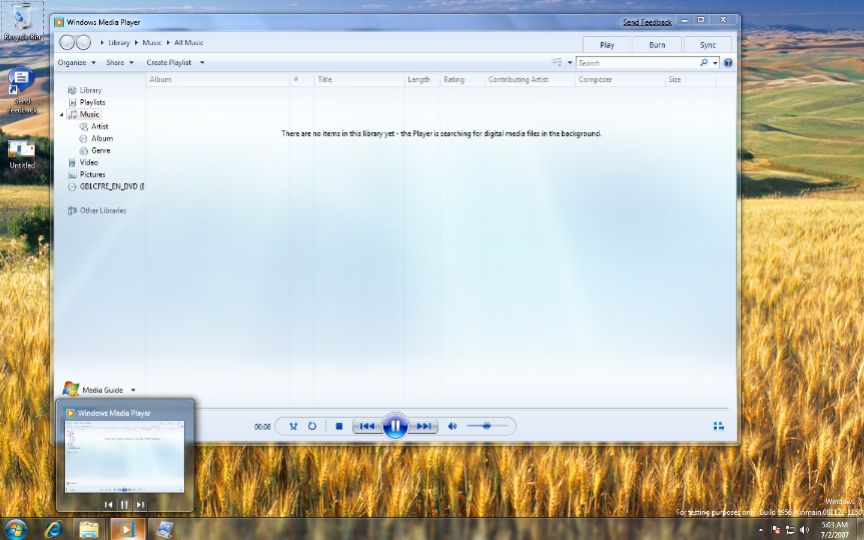
Task: Click the view options icon beside search
Action: click(x=557, y=63)
